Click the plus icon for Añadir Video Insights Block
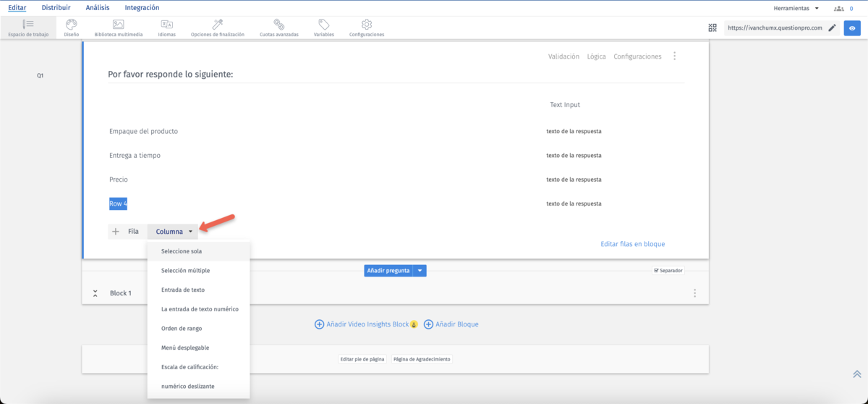868x404 pixels. 319,324
